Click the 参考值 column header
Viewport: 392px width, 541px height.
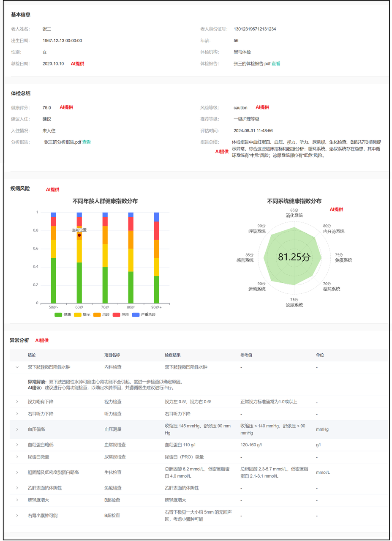coord(247,355)
